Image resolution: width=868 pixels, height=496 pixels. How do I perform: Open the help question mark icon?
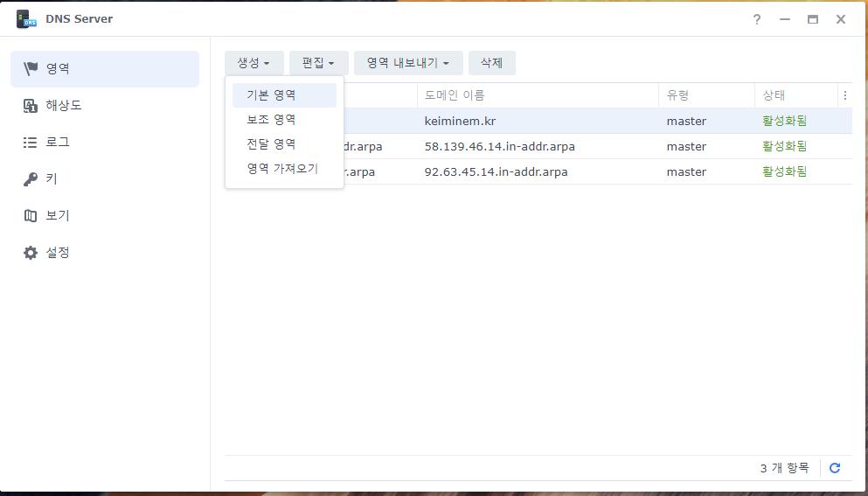757,19
